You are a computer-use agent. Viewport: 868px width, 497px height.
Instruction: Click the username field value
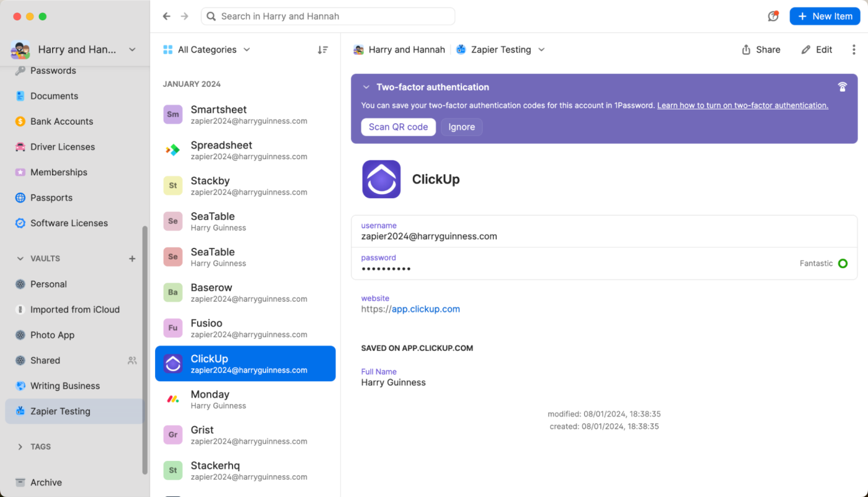tap(429, 236)
